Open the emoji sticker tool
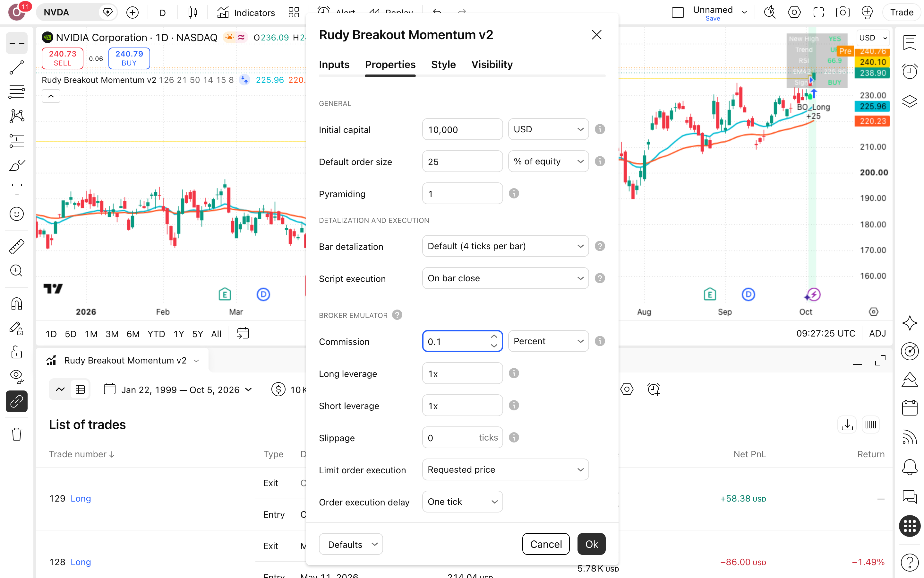The height and width of the screenshot is (578, 924). point(16,214)
